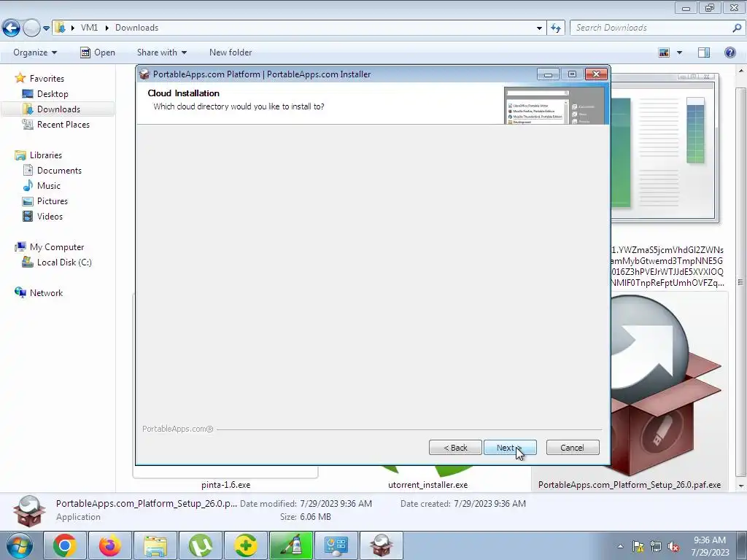Viewport: 747px width, 560px height.
Task: Select the PortableApps.com_Platform_Setup_26.0.paf.exe file
Action: click(630, 485)
